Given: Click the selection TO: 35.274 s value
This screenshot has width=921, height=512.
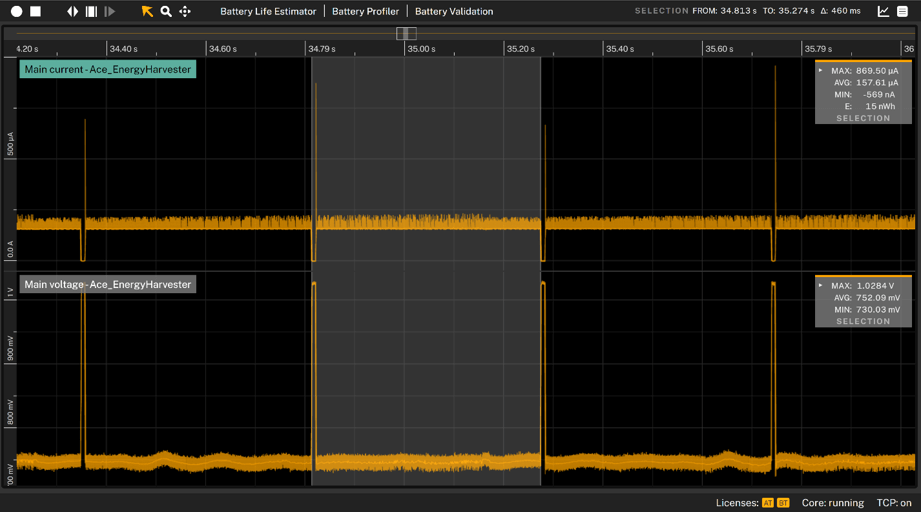Looking at the screenshot, I should click(788, 11).
